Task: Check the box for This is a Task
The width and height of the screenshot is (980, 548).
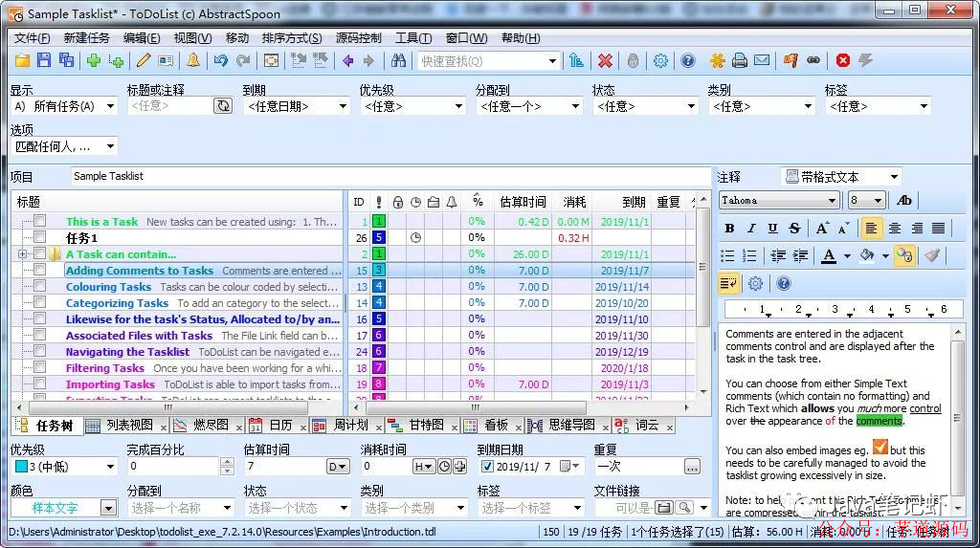Action: (40, 221)
